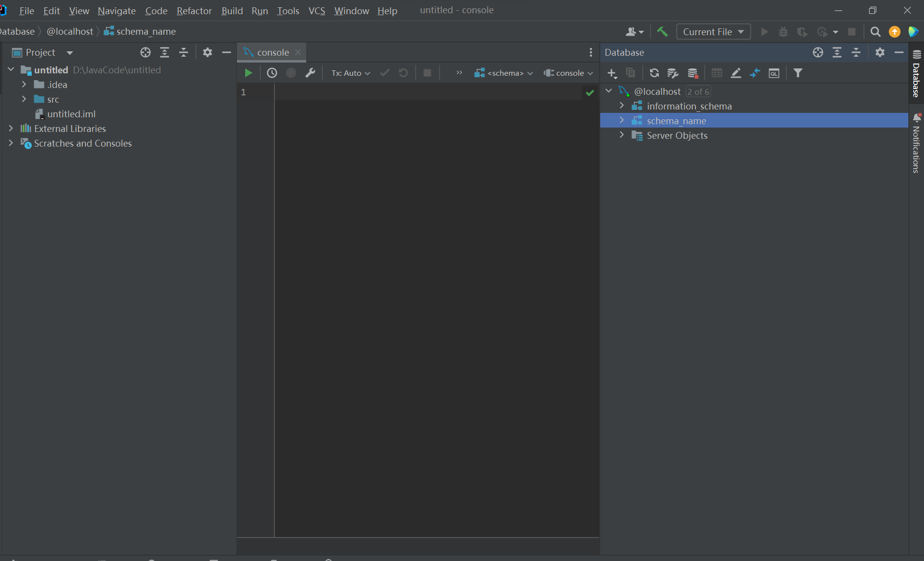Add a new data source with plus icon
Screen dimensions: 924x561
point(612,73)
